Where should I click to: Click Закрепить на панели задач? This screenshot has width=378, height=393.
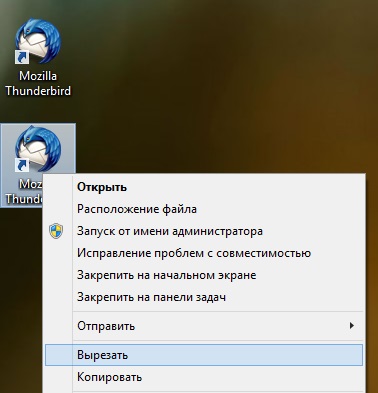click(x=204, y=297)
